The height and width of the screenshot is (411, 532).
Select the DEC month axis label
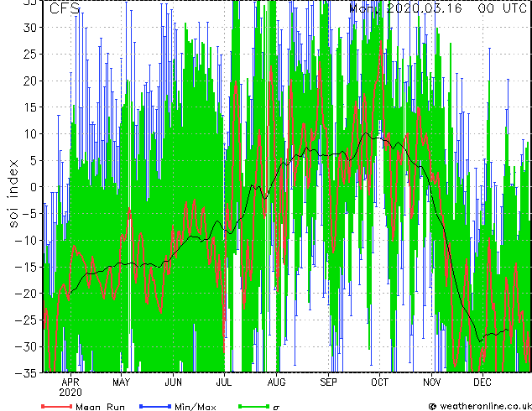pyautogui.click(x=482, y=382)
